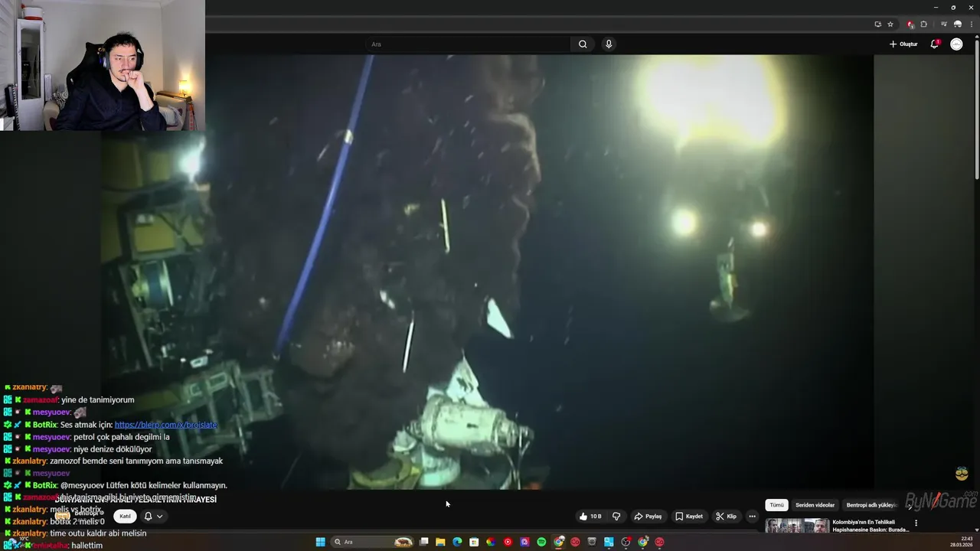Click chat message 'niye denize dökülüyor'
The image size is (980, 551).
pyautogui.click(x=113, y=449)
